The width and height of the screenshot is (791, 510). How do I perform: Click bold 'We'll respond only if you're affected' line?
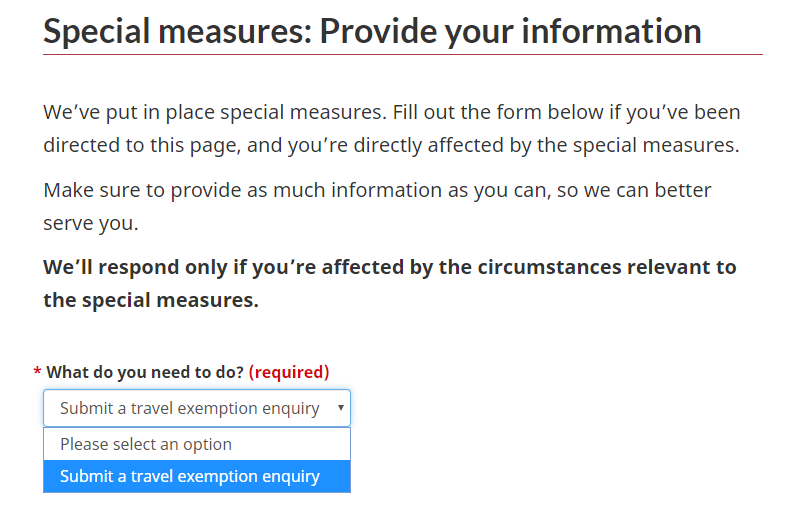pyautogui.click(x=389, y=267)
